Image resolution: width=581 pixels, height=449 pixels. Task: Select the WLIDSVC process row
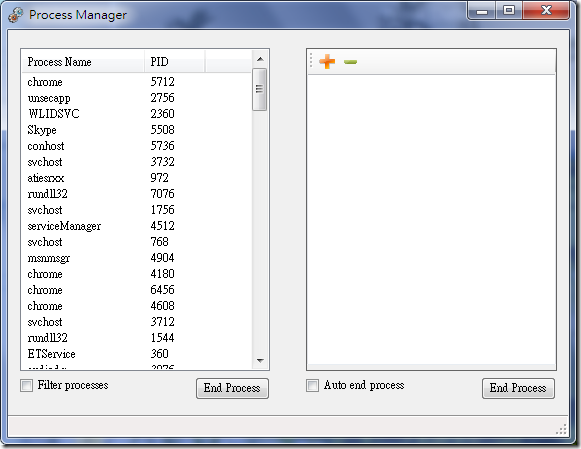click(137, 114)
